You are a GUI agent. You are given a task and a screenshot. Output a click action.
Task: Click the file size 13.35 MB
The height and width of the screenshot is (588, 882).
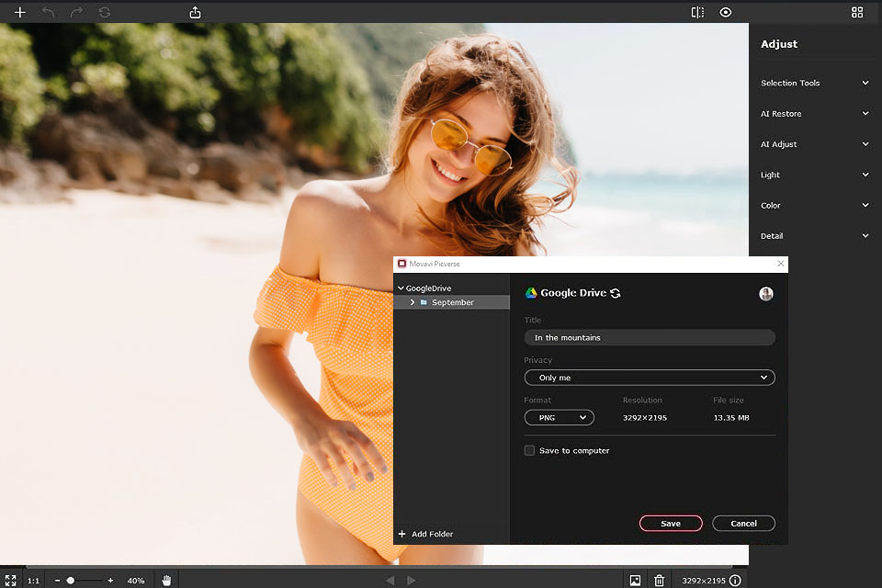[x=731, y=417]
